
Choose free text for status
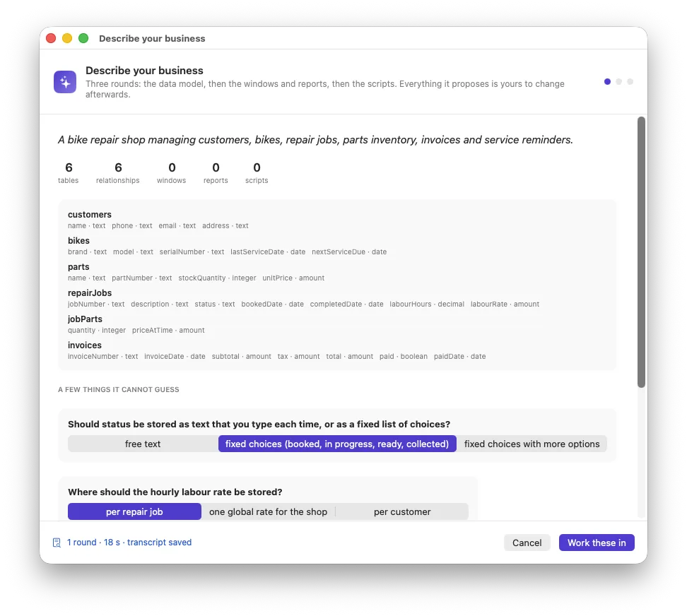143,444
